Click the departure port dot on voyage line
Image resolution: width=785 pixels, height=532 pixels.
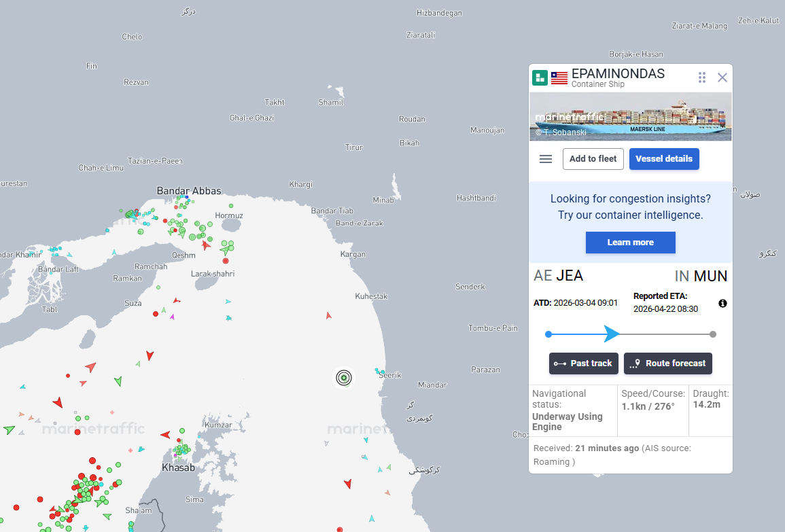(x=548, y=334)
